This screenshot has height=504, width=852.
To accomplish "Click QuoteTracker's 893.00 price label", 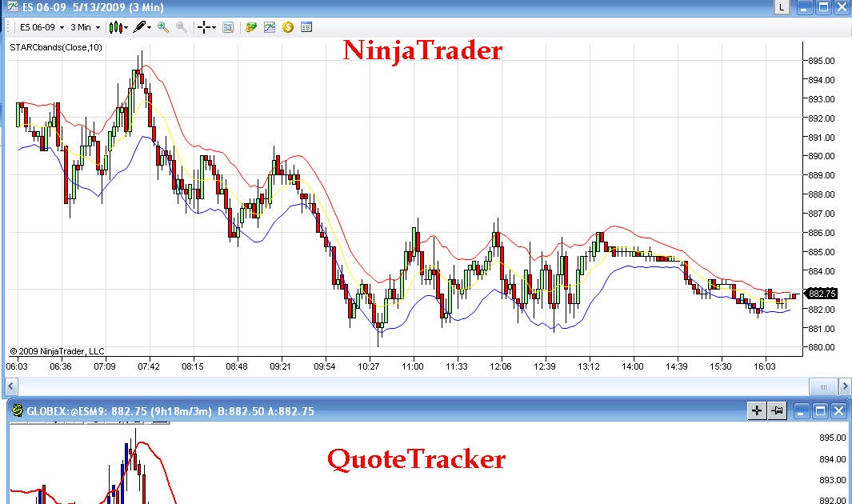I will tap(833, 480).
